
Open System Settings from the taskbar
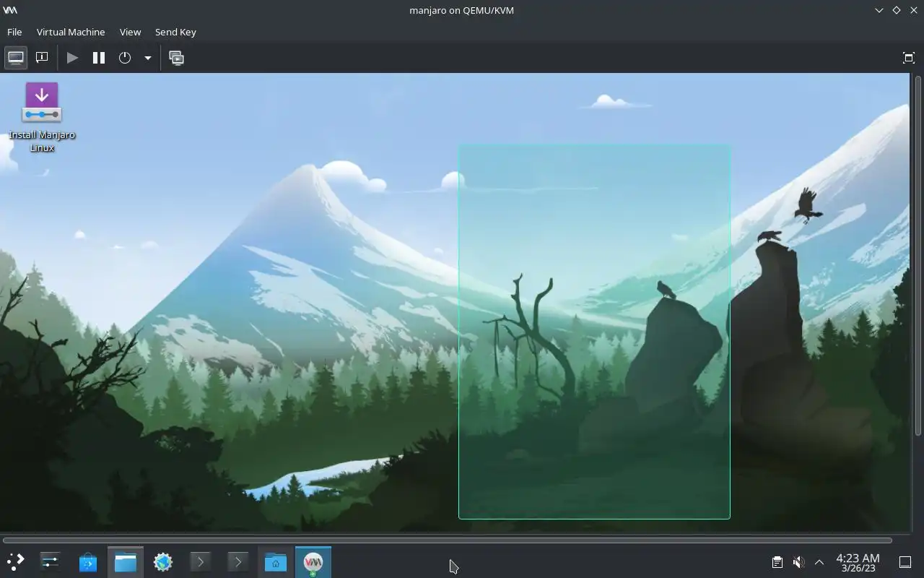pos(50,561)
